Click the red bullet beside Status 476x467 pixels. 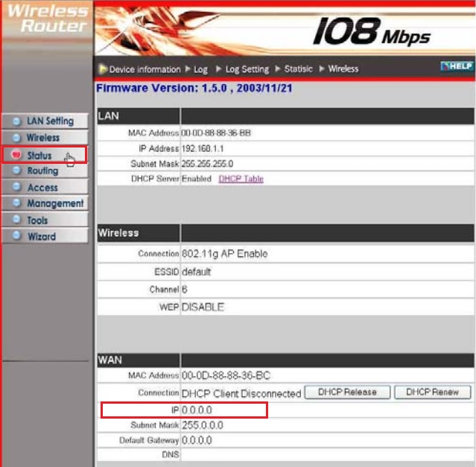pyautogui.click(x=16, y=154)
